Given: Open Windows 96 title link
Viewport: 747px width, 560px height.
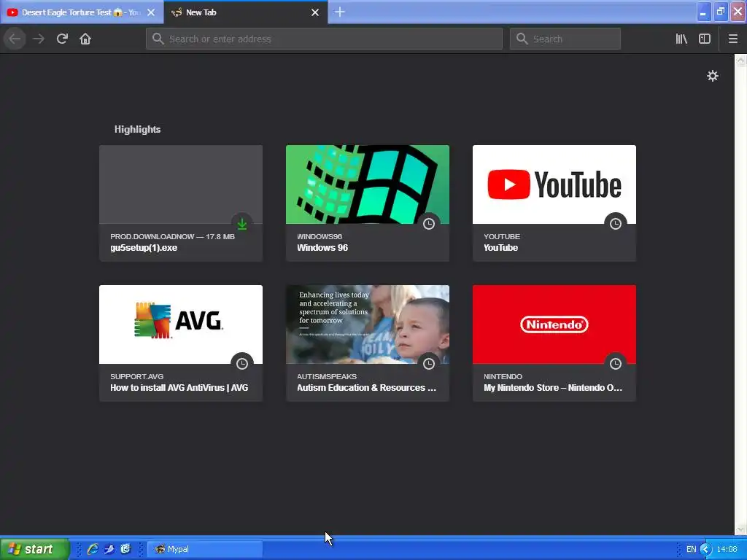Looking at the screenshot, I should (322, 248).
